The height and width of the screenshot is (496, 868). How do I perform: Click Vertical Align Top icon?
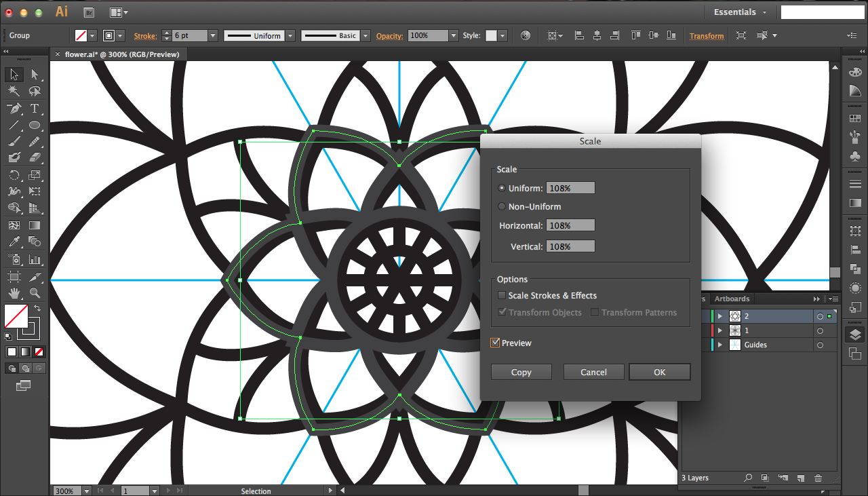(635, 35)
